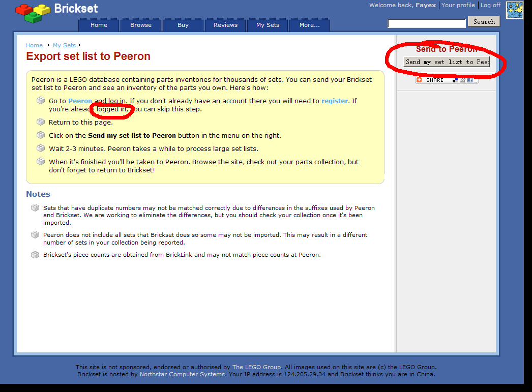Image resolution: width=532 pixels, height=392 pixels.
Task: Click the brick bullet beside 'Wait 2-3 minutes'
Action: [x=41, y=148]
